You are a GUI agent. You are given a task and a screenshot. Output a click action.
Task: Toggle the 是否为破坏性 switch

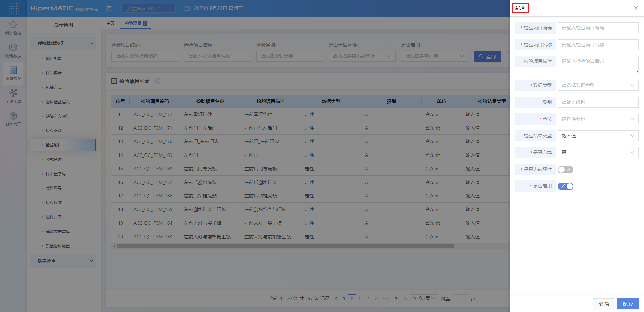pos(565,170)
